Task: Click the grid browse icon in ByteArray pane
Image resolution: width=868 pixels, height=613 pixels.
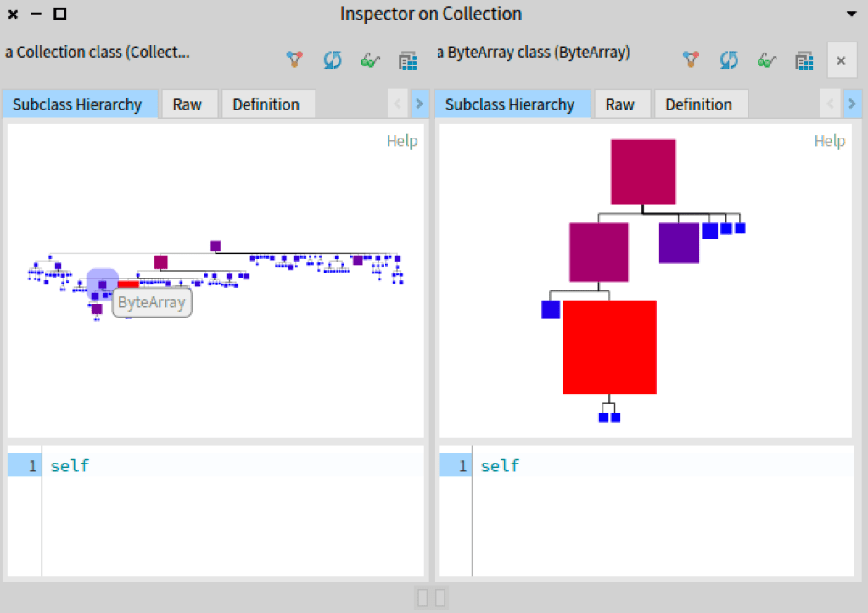Action: point(804,60)
